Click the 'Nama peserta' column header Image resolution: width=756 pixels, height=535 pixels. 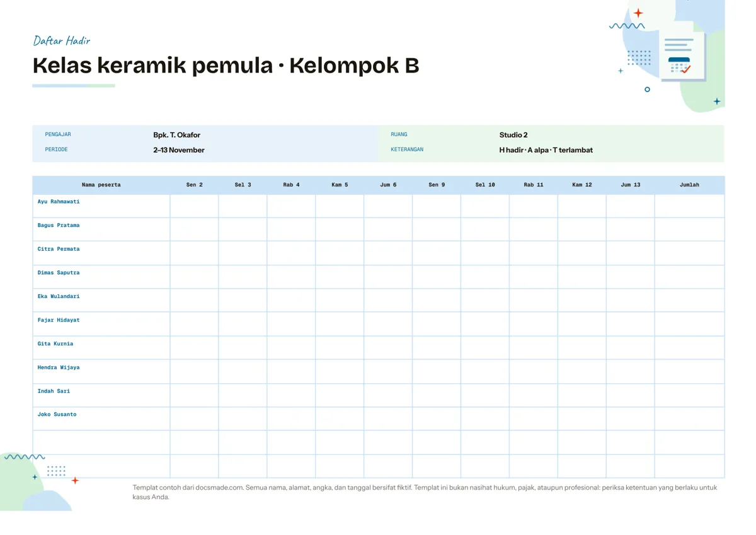click(x=101, y=185)
